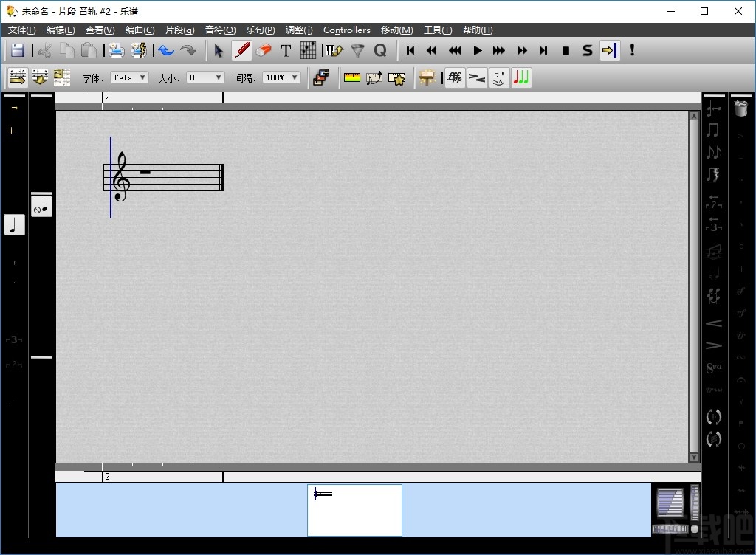Click the trash can icon in right panel
This screenshot has width=756, height=555.
pyautogui.click(x=741, y=108)
